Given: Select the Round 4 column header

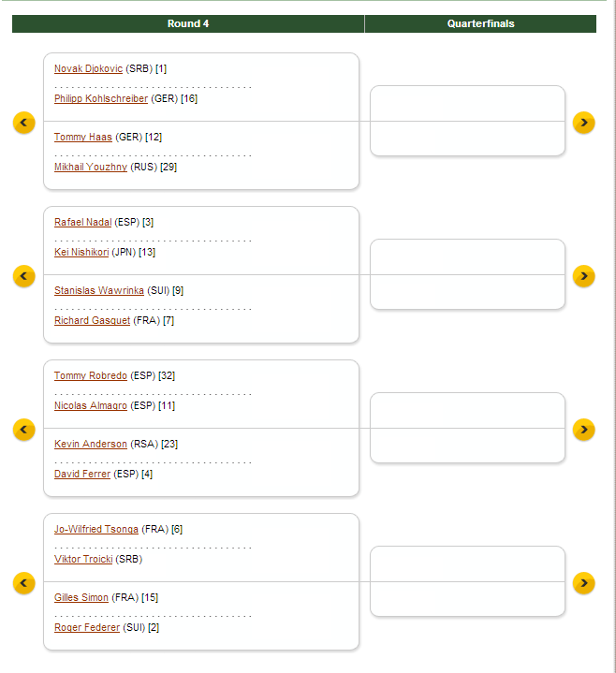Looking at the screenshot, I should point(188,23).
